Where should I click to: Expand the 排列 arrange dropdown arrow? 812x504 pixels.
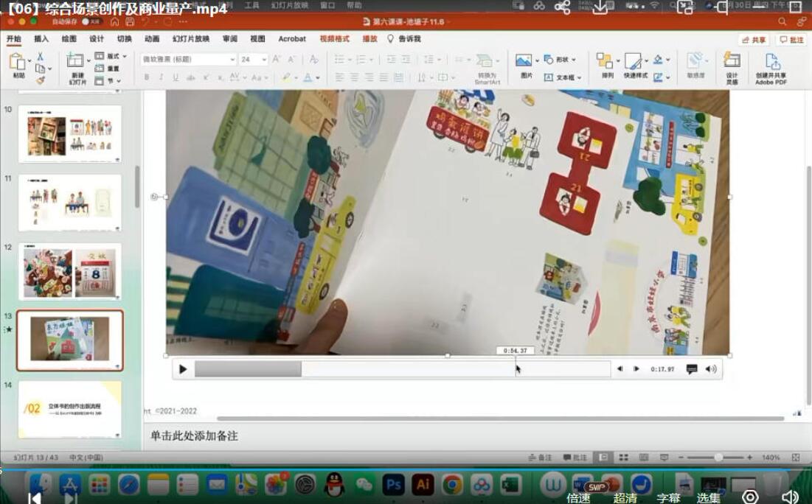[x=618, y=60]
